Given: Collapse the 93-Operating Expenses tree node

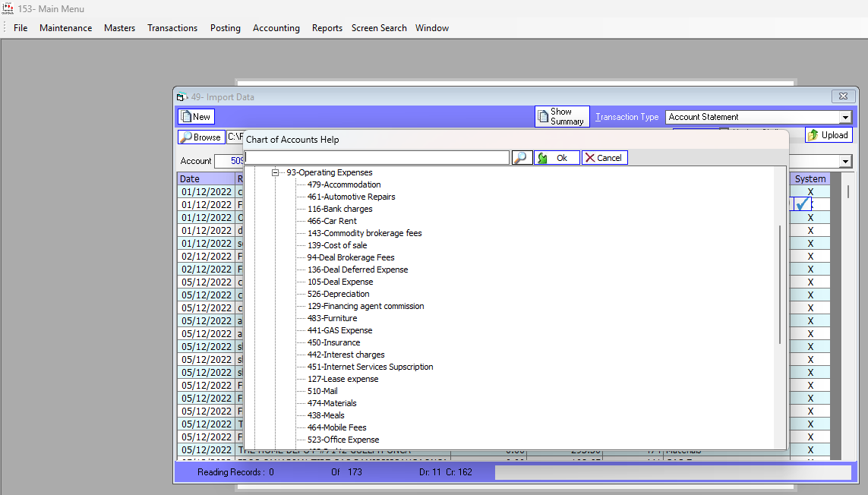Looking at the screenshot, I should pyautogui.click(x=275, y=173).
